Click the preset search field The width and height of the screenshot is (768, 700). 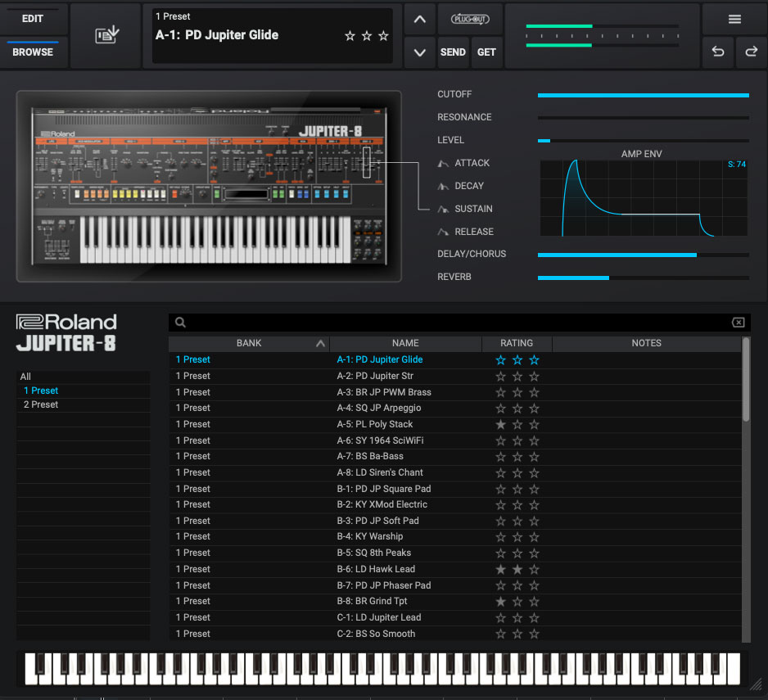click(458, 323)
